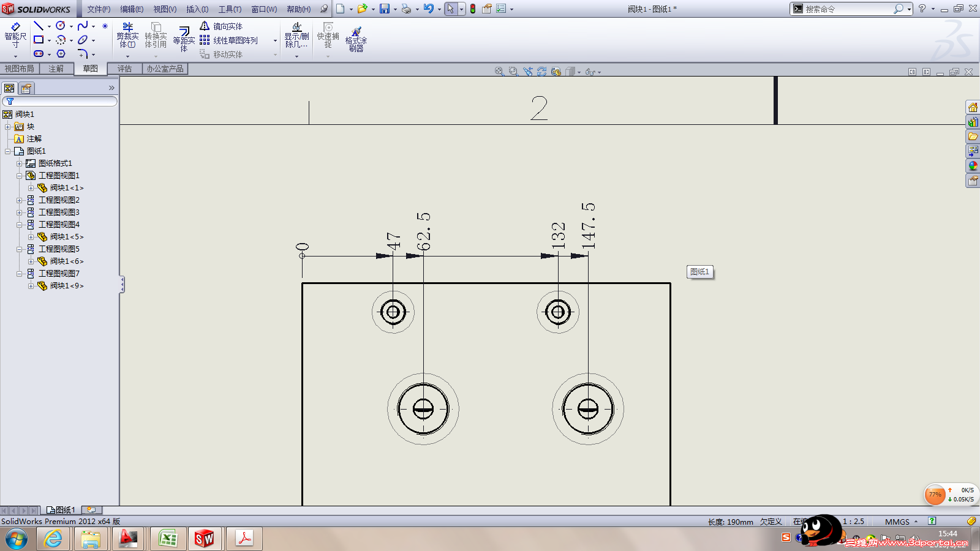Open the 文件(F) menu
Viewport: 980px width, 551px height.
click(99, 9)
